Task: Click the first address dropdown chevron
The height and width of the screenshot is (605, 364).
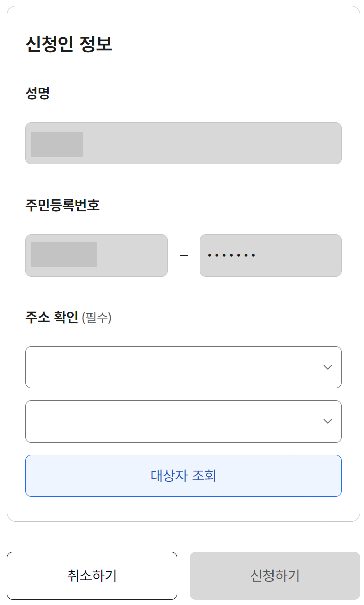Action: click(x=327, y=367)
